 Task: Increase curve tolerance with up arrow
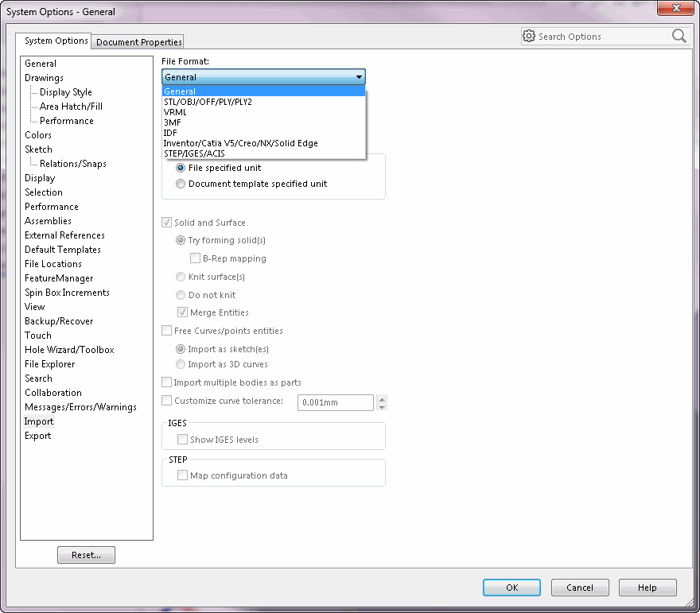point(382,398)
